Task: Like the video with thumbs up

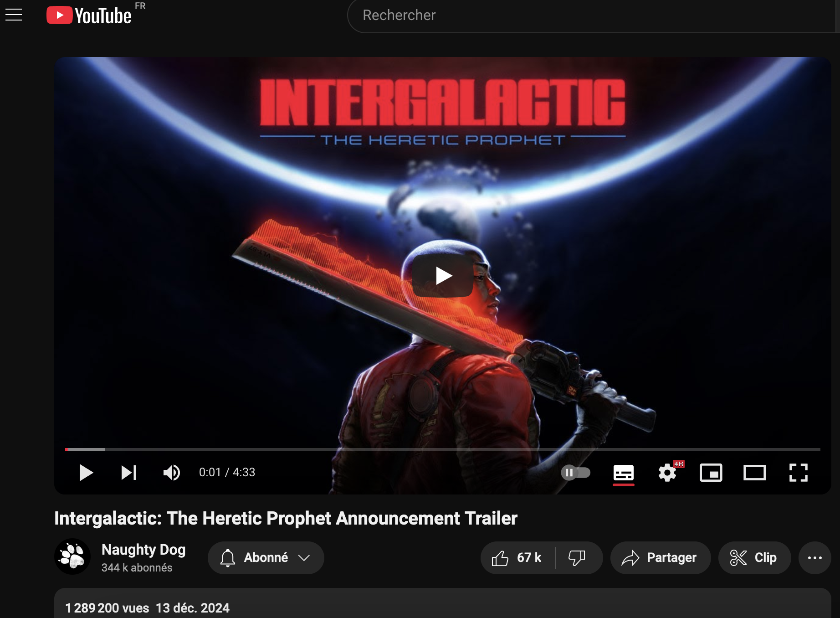Action: point(517,558)
